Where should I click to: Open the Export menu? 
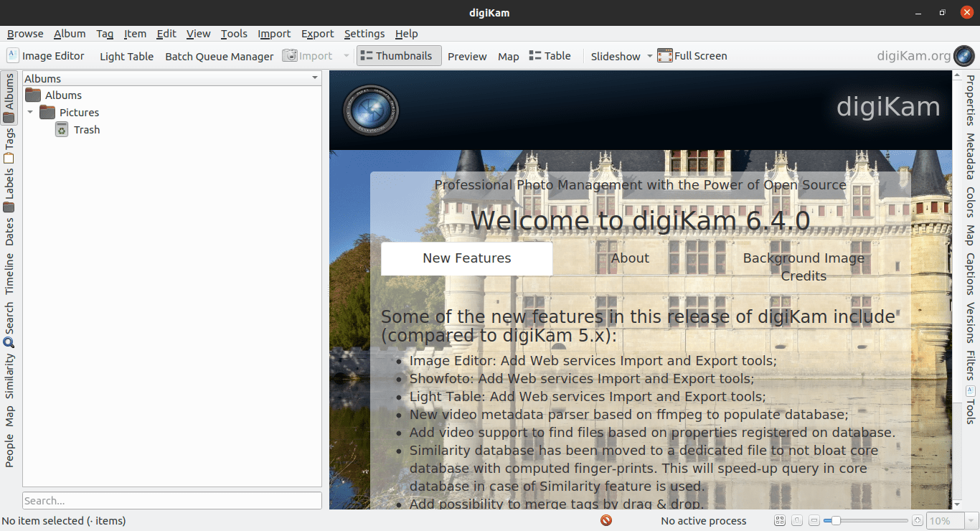317,34
